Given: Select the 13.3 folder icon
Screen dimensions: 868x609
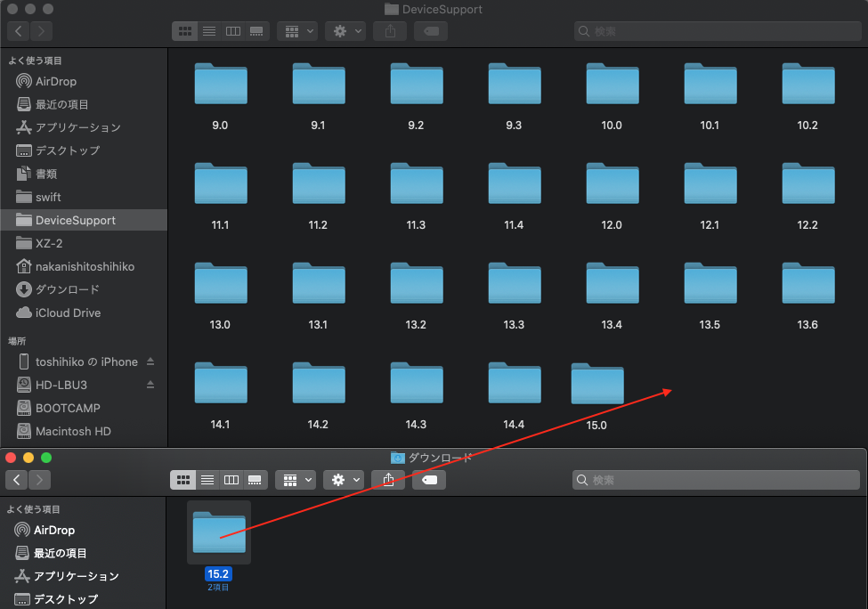Looking at the screenshot, I should 515,283.
